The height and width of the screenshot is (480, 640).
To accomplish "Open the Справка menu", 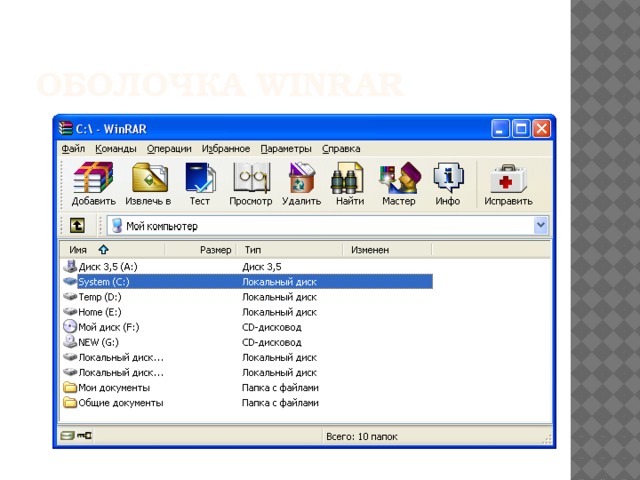I will pyautogui.click(x=341, y=149).
